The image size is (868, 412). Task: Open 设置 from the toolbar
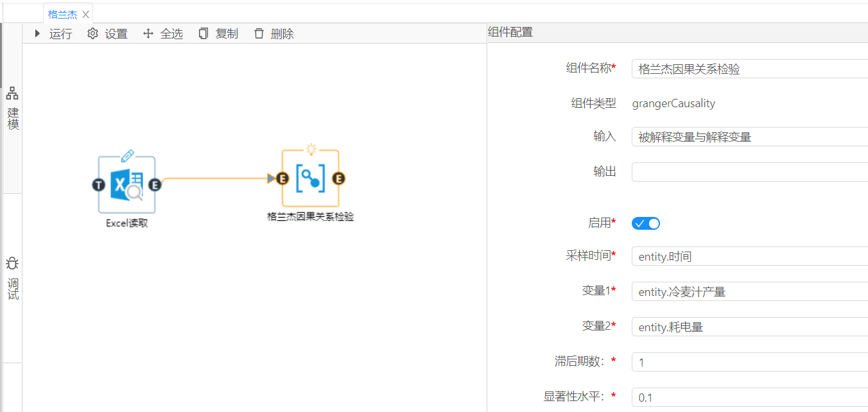click(x=107, y=34)
